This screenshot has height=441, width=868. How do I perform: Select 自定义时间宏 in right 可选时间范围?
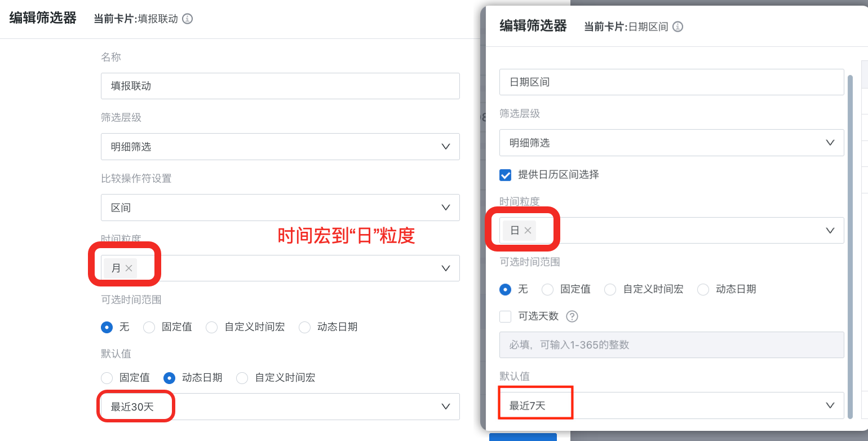pyautogui.click(x=610, y=289)
